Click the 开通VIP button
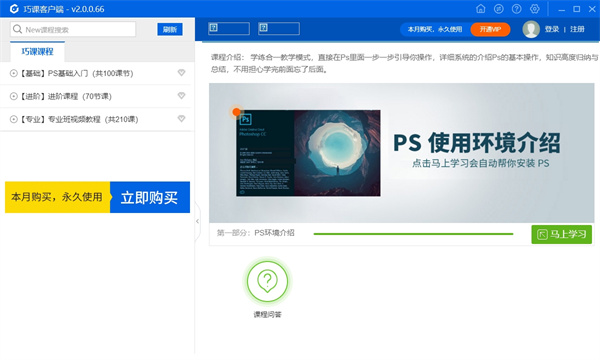This screenshot has height=360, width=600. 490,29
